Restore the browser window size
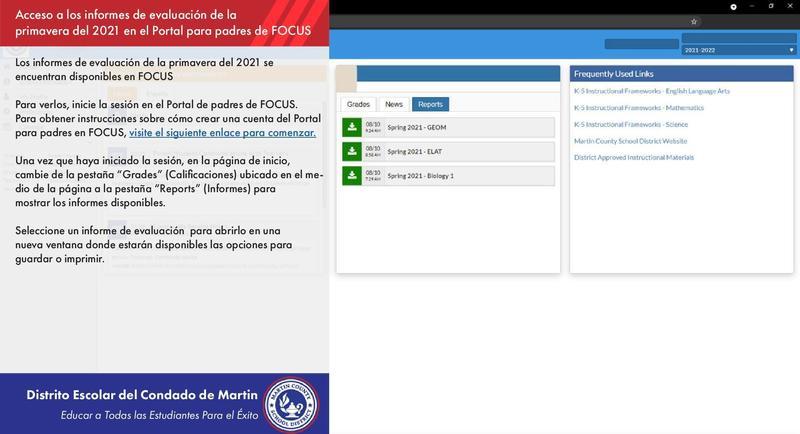The height and width of the screenshot is (434, 800). pyautogui.click(x=771, y=6)
